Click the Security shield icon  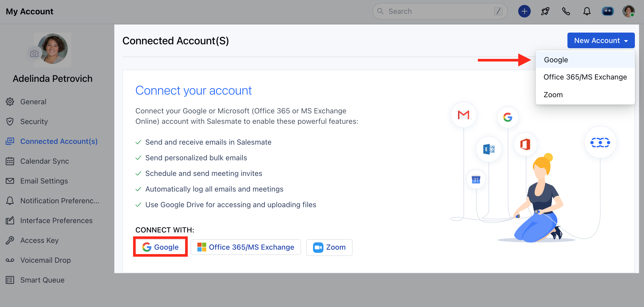pos(10,121)
